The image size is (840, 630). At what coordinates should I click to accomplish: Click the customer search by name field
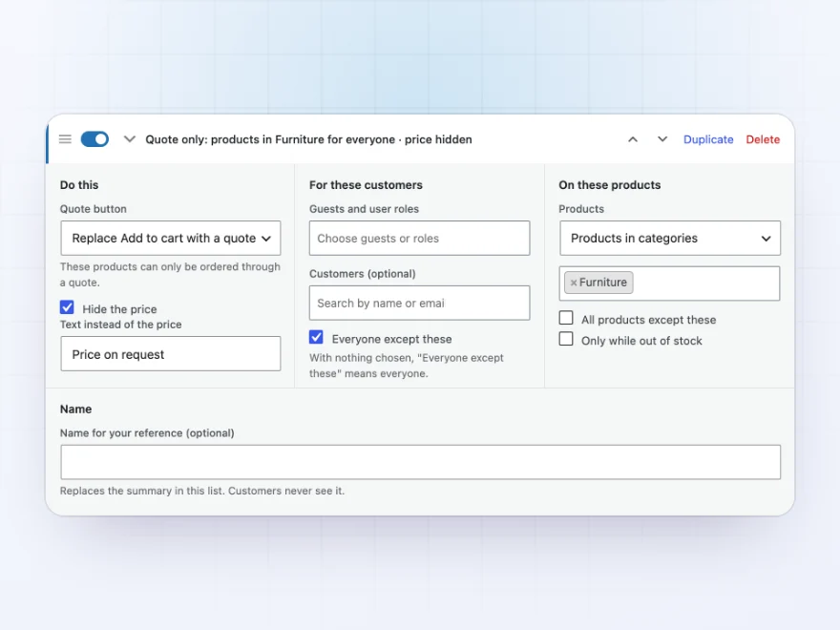point(419,303)
